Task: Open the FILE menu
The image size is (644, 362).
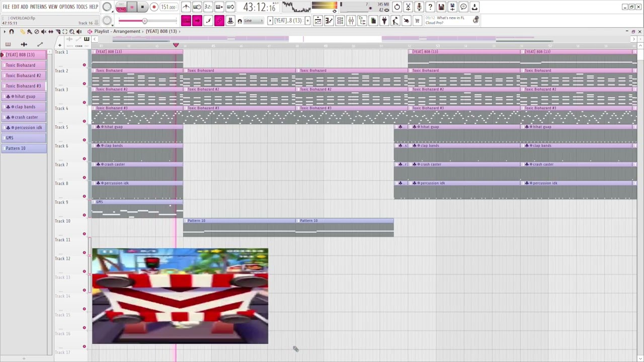Action: coord(6,7)
